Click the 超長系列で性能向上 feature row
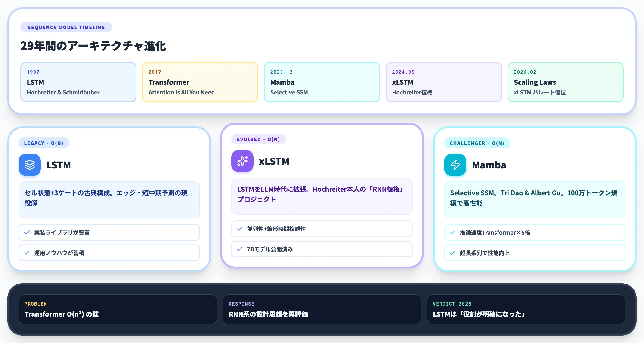 point(535,253)
